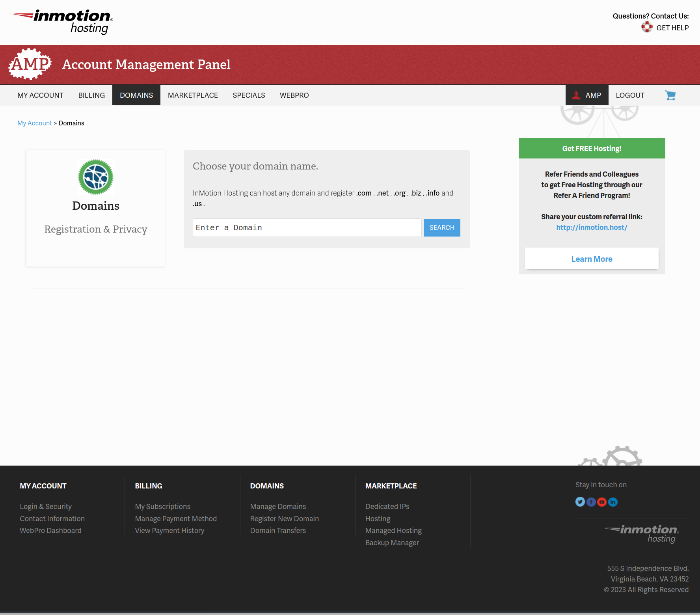
Task: Click the Get FREE Hosting banner
Action: (x=592, y=148)
